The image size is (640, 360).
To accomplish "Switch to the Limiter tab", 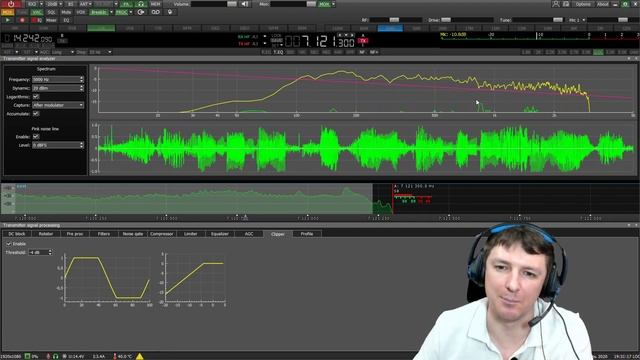I will [x=191, y=234].
